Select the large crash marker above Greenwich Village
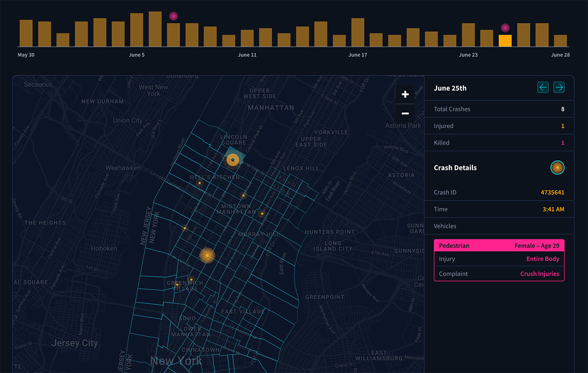The width and height of the screenshot is (588, 373). click(207, 256)
